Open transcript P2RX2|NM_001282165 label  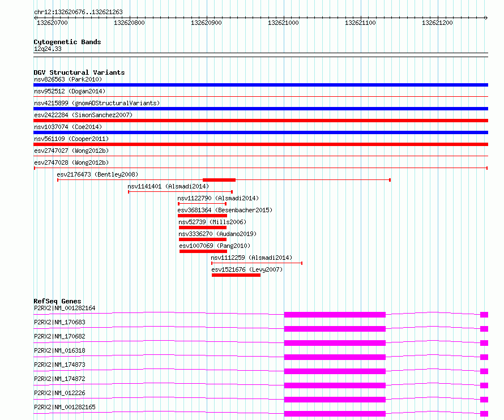65,407
